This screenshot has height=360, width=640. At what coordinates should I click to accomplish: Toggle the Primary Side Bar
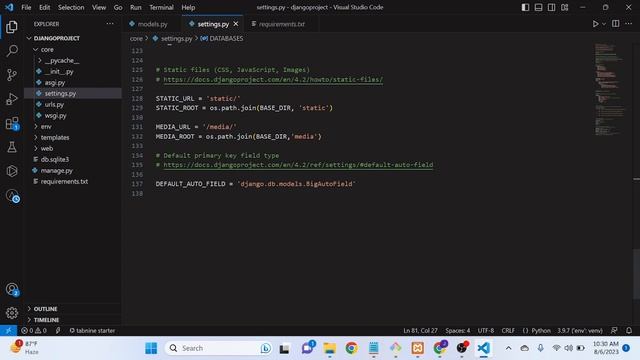(525, 7)
